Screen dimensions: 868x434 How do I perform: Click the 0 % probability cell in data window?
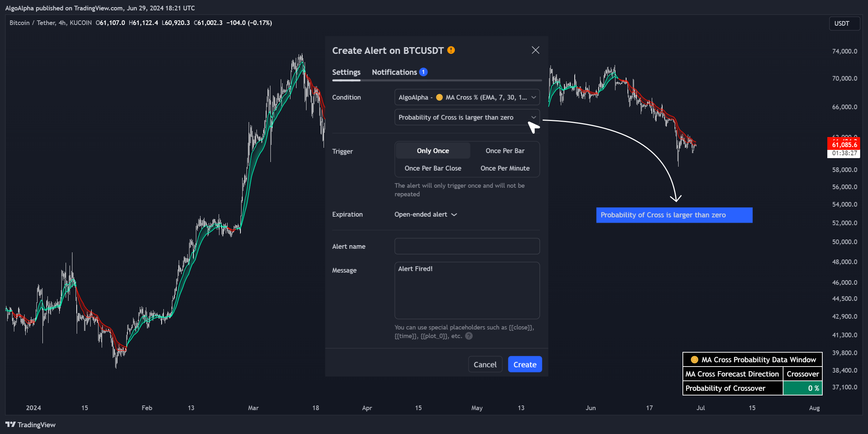[x=803, y=388]
